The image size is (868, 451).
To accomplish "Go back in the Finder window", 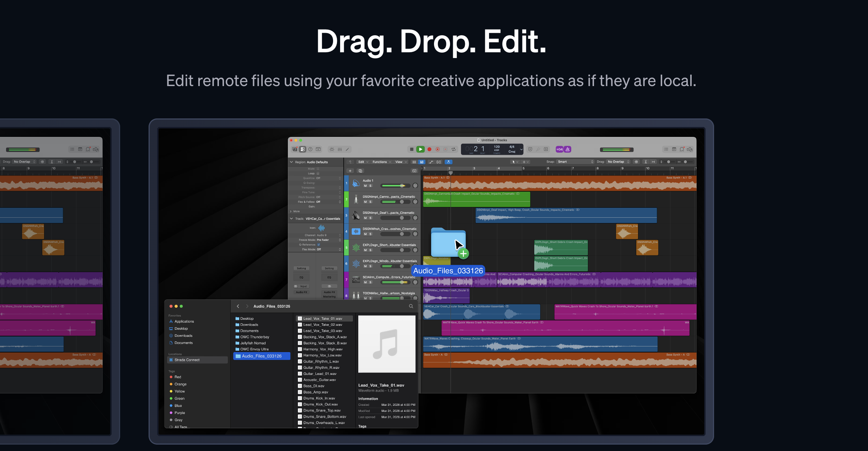I will 238,306.
